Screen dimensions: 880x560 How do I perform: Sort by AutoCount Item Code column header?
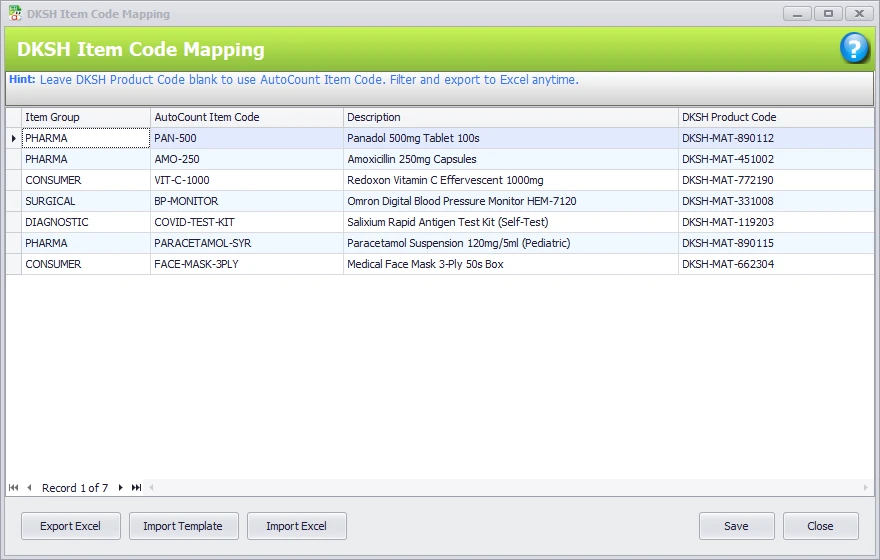(247, 117)
